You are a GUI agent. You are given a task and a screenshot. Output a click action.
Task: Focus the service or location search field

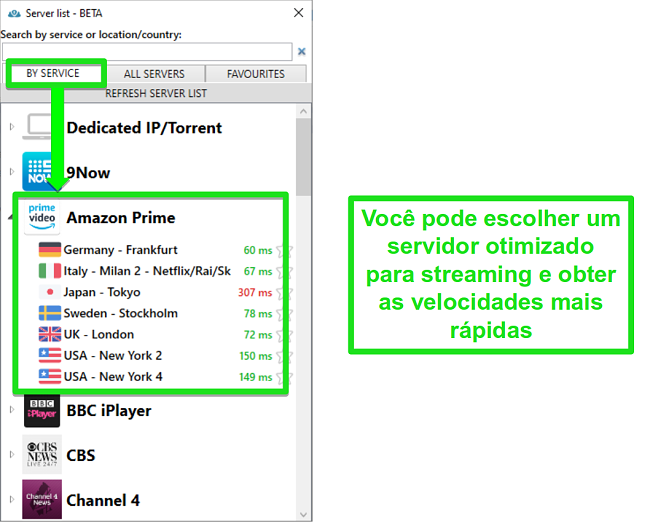tap(147, 51)
